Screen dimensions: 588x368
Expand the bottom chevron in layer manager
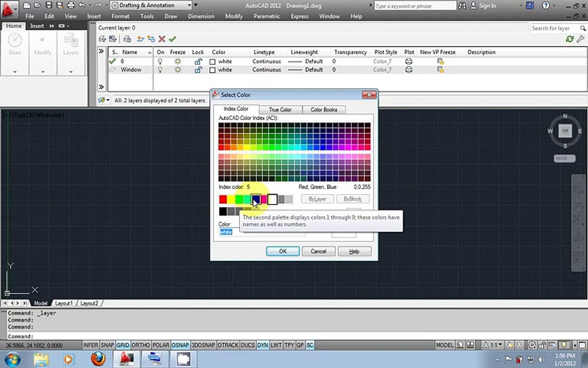click(101, 87)
